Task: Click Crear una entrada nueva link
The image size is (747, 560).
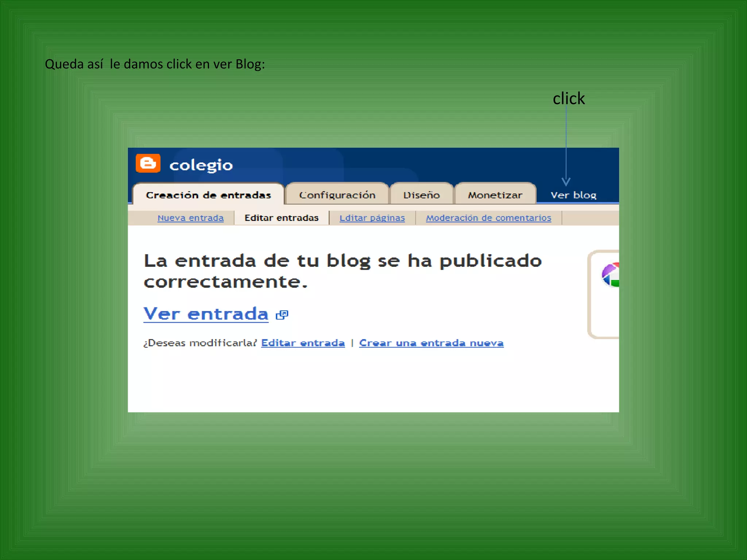Action: 431,343
